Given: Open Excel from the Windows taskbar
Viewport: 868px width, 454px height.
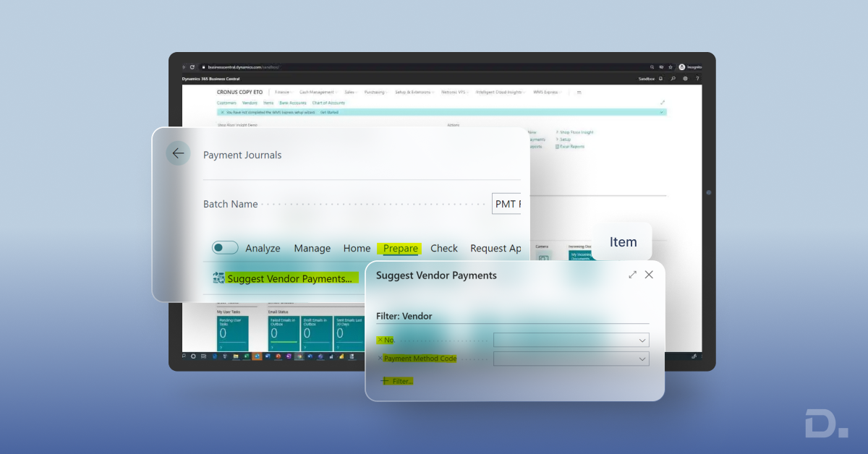Looking at the screenshot, I should click(247, 356).
